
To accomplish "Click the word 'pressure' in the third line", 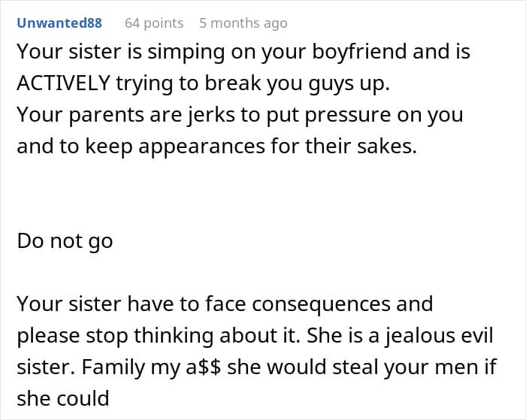I will (x=348, y=116).
